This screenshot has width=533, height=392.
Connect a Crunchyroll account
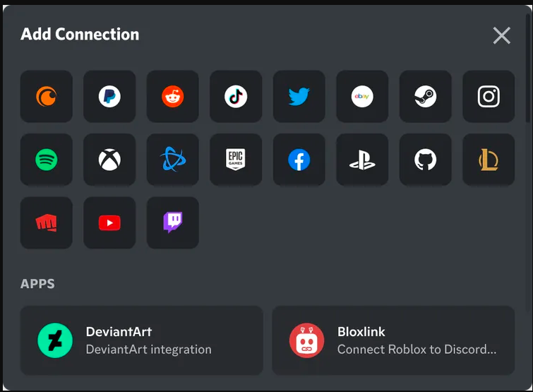pos(46,96)
